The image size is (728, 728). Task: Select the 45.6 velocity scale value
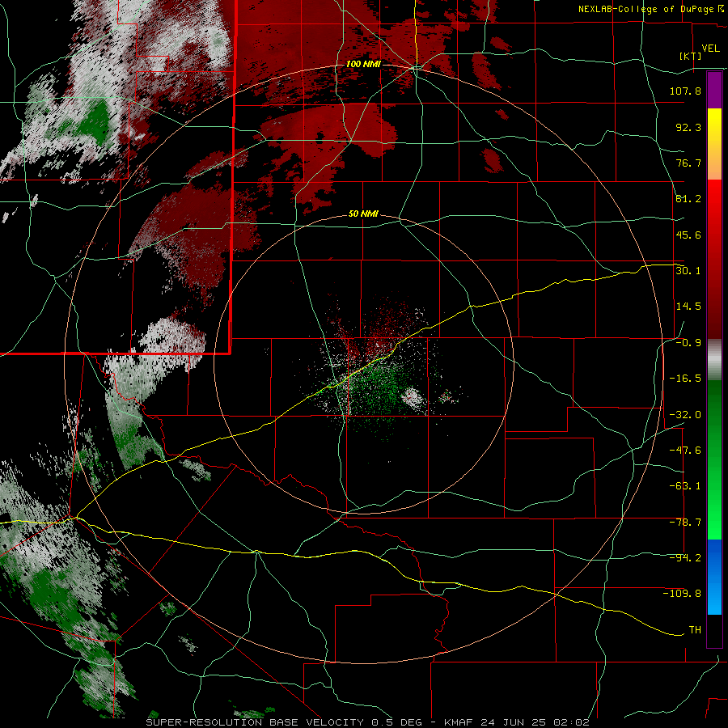click(688, 235)
